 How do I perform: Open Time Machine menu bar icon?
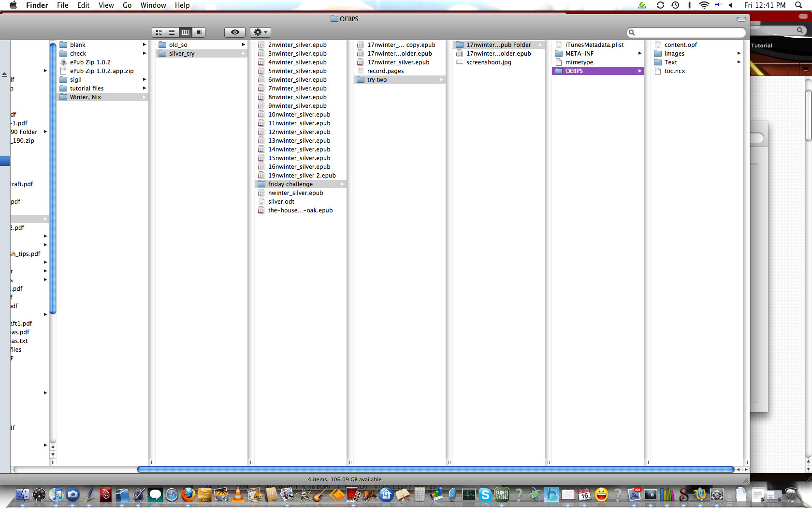click(675, 5)
